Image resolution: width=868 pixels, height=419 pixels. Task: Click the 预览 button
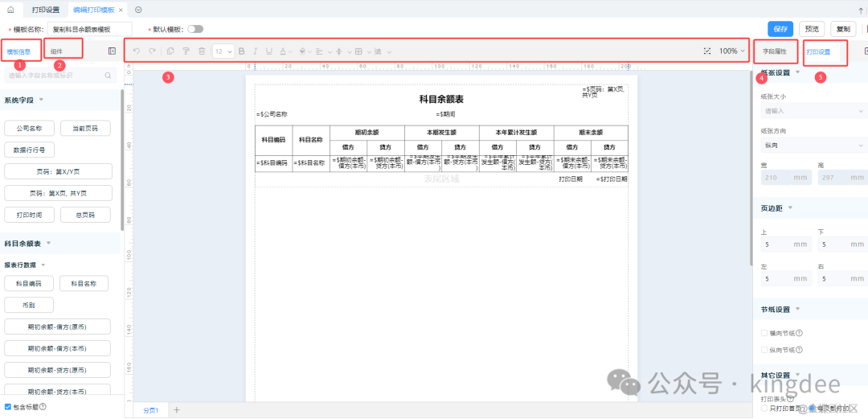(x=812, y=29)
